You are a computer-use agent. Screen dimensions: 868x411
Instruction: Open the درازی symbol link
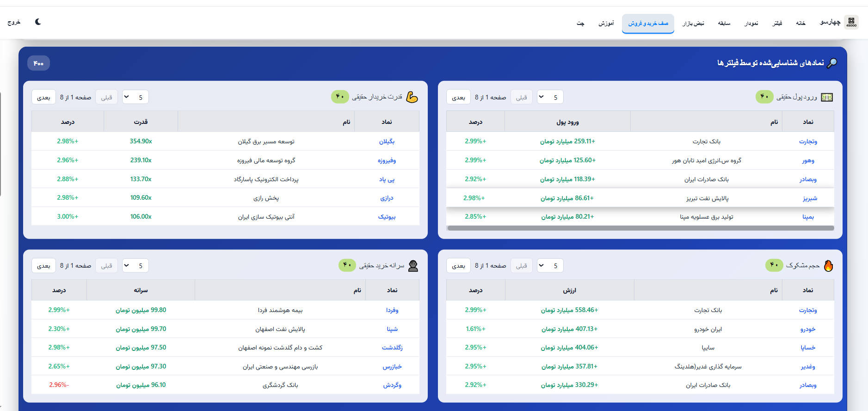click(387, 198)
